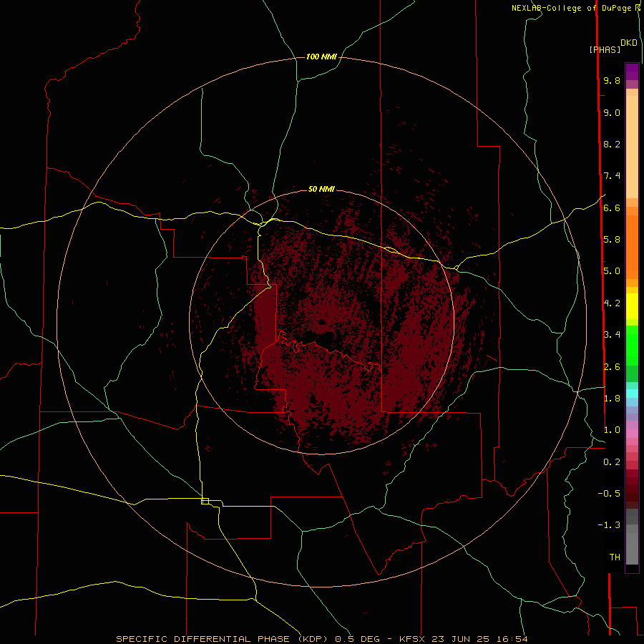Click the bright green band of the scale

click(632, 346)
